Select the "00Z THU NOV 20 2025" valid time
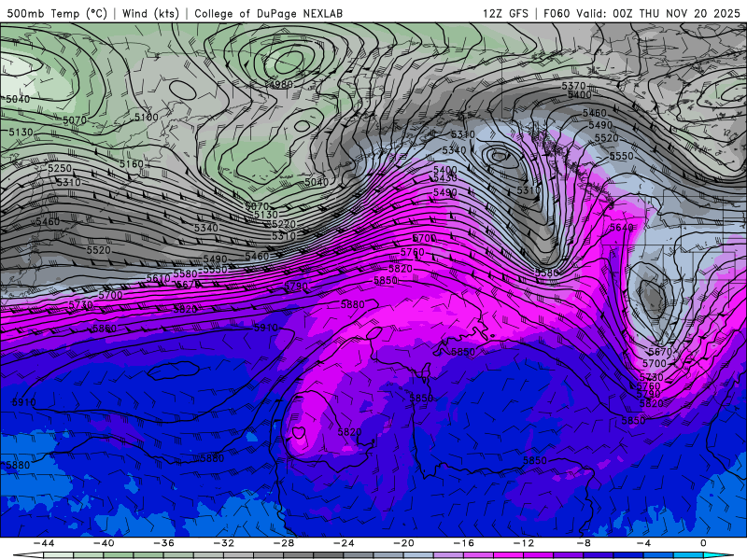Image resolution: width=747 pixels, height=560 pixels. point(676,13)
